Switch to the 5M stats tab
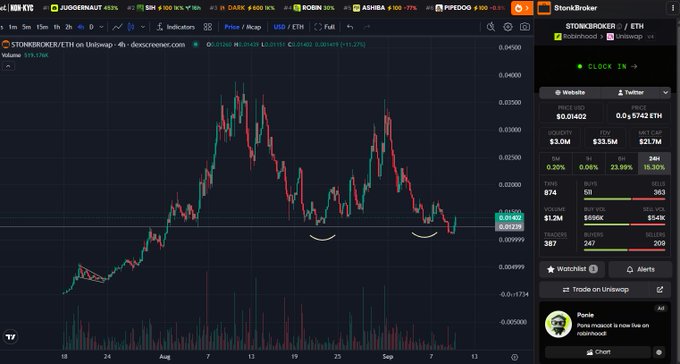The width and height of the screenshot is (680, 364). click(556, 163)
